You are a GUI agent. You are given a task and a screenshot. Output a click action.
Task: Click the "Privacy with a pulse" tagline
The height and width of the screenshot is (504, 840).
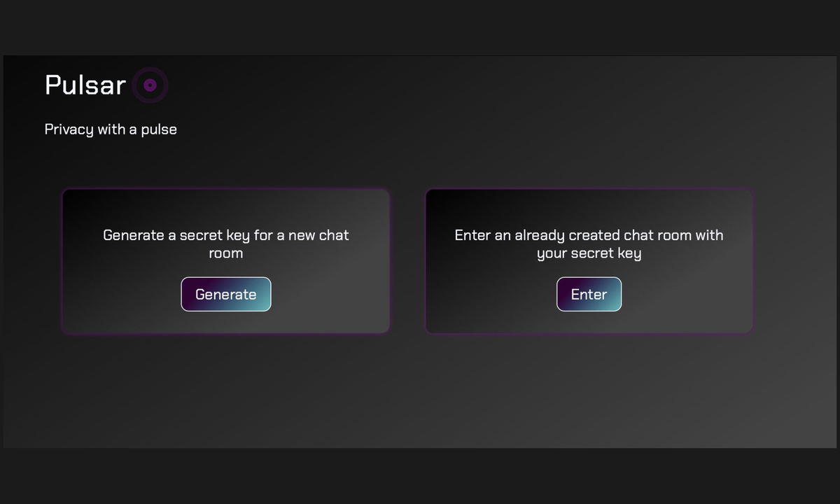(111, 129)
